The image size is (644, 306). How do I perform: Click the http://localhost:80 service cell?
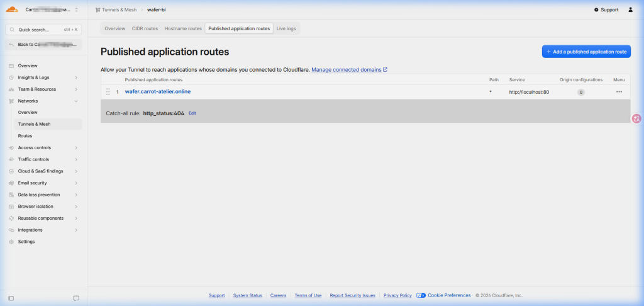click(529, 92)
